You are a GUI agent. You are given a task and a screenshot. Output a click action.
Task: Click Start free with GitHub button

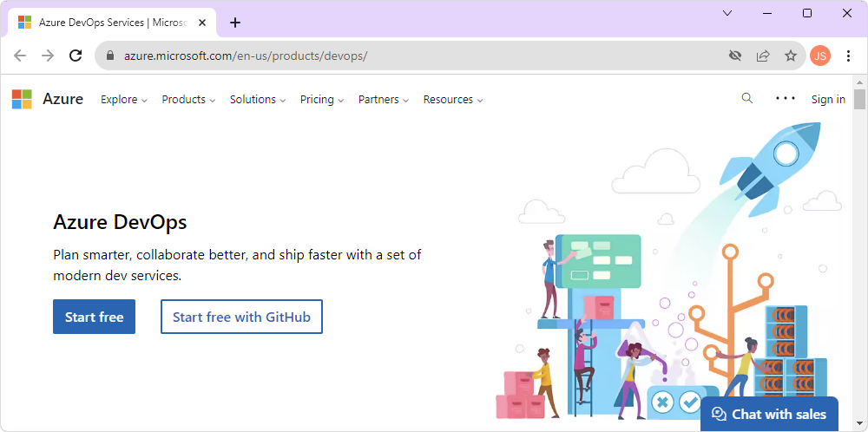(x=241, y=317)
